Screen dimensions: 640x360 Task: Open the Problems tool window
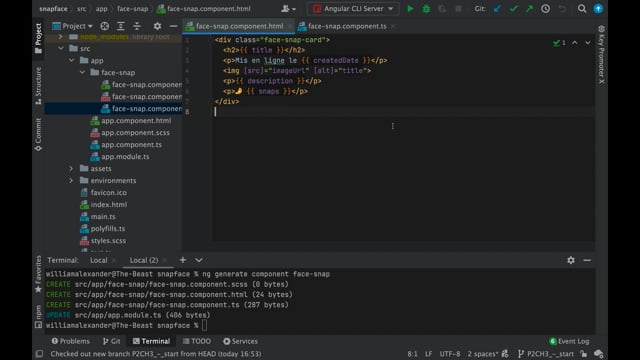pyautogui.click(x=70, y=341)
